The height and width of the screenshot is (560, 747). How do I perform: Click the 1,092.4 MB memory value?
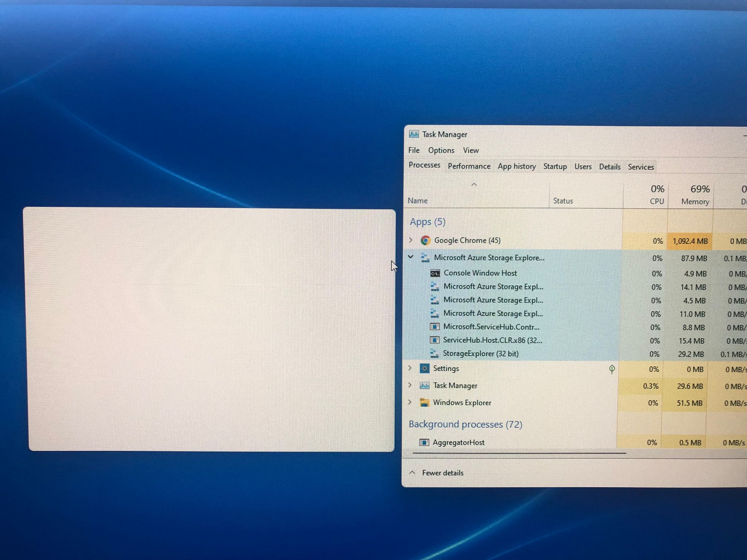click(x=690, y=241)
